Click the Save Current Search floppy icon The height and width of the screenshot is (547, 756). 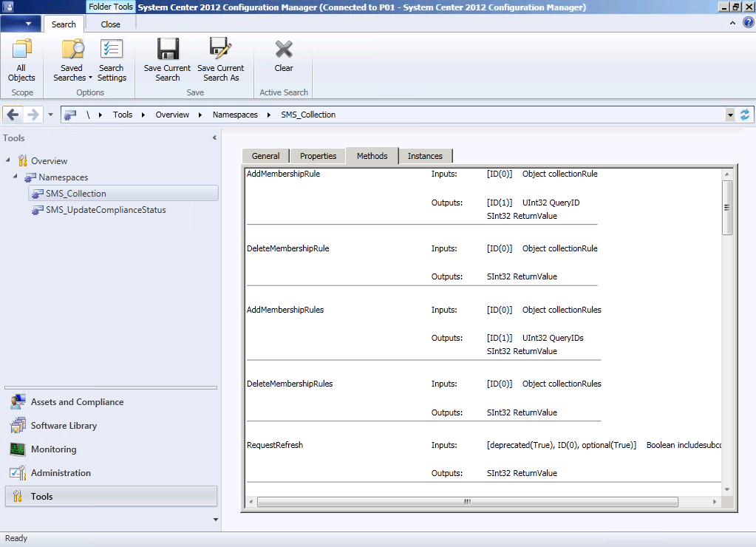click(168, 49)
